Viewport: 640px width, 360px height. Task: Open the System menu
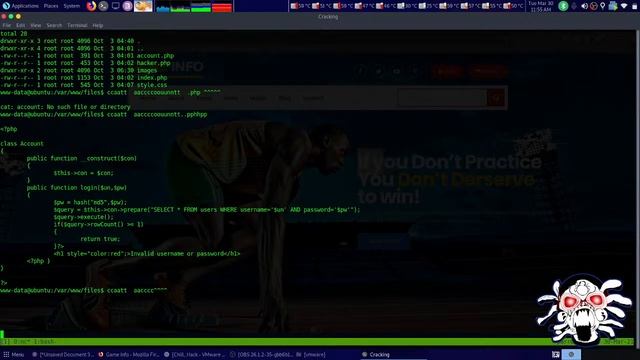pyautogui.click(x=72, y=6)
